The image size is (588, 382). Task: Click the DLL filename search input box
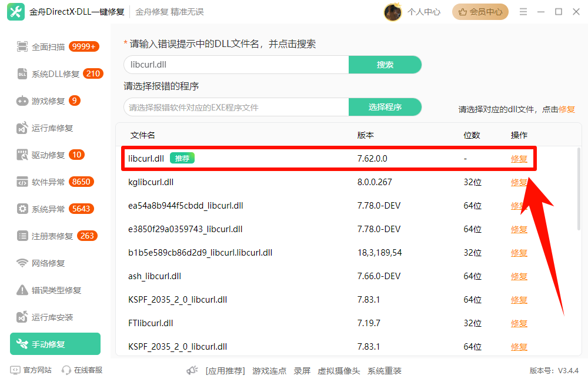tap(235, 65)
